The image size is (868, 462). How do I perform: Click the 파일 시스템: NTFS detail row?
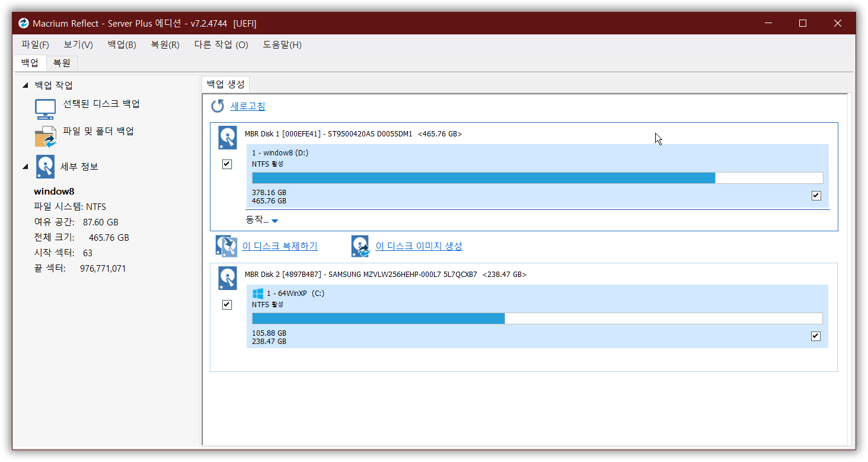(70, 207)
